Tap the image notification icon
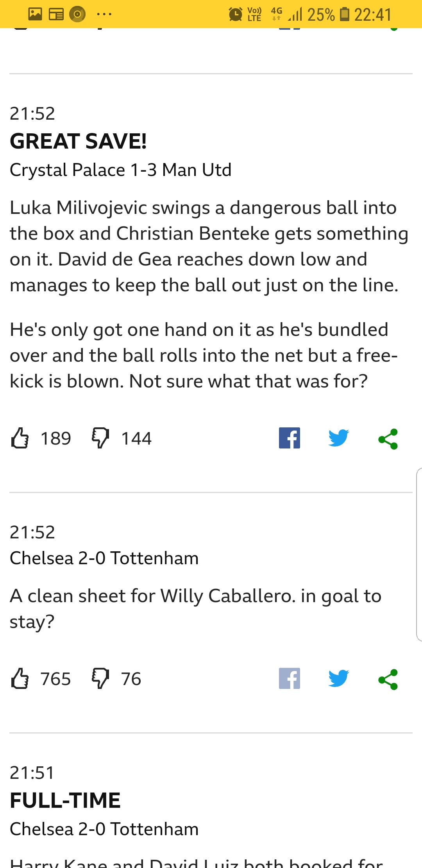The height and width of the screenshot is (868, 422). coord(35,14)
